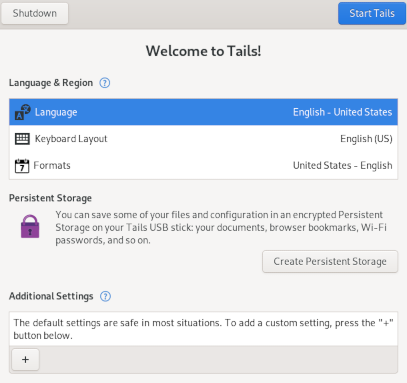This screenshot has width=407, height=383.
Task: Click Create Persistent Storage button
Action: click(330, 261)
